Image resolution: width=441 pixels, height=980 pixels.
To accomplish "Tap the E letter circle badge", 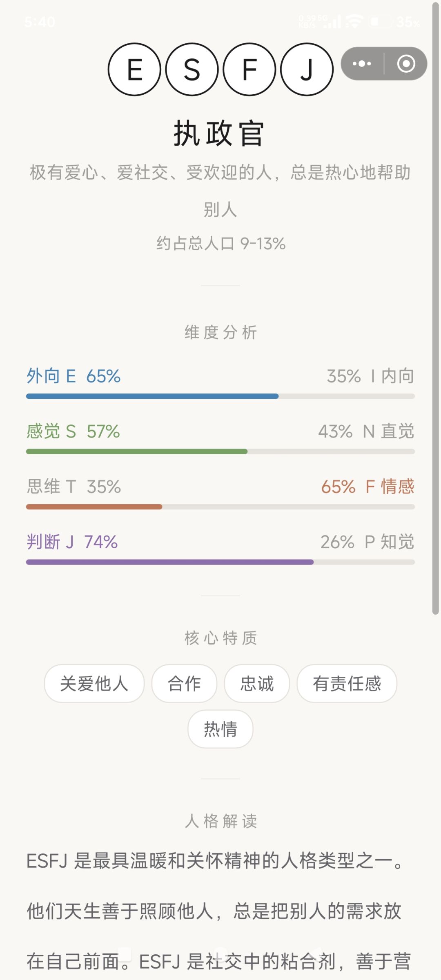I will (135, 69).
